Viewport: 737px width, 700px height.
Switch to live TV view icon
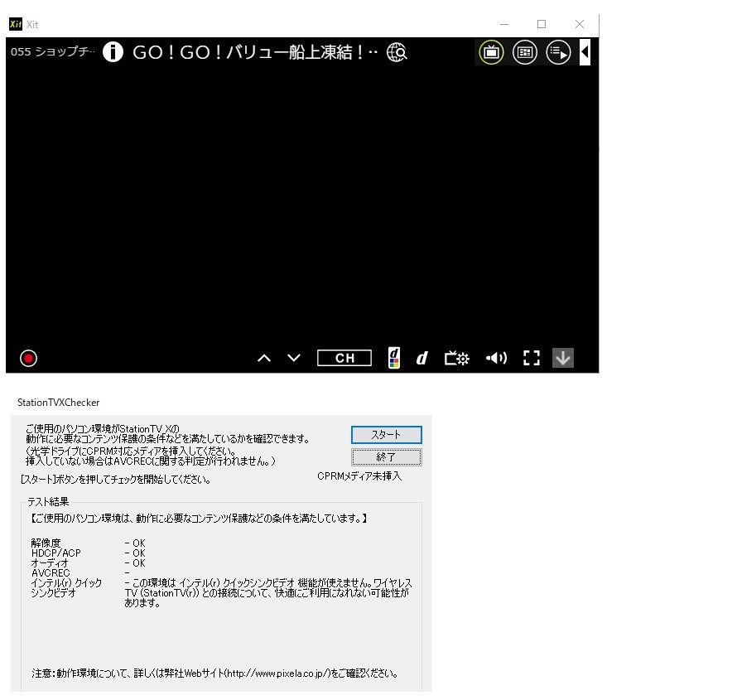point(491,51)
